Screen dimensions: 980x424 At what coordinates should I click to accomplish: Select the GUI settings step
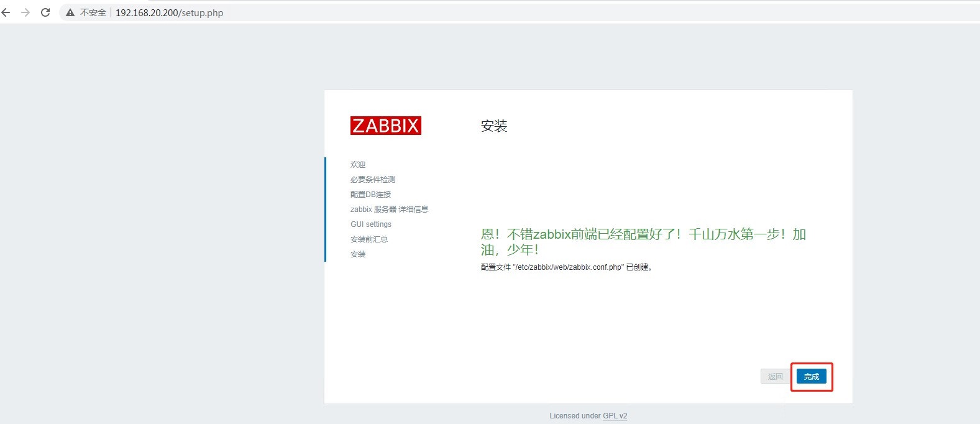[x=371, y=224]
